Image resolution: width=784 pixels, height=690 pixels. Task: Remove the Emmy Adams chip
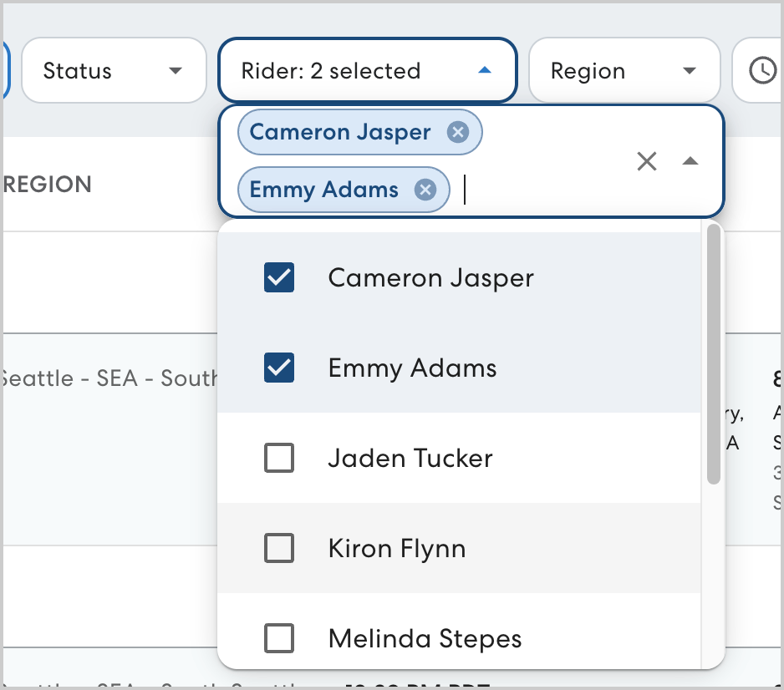tap(425, 190)
